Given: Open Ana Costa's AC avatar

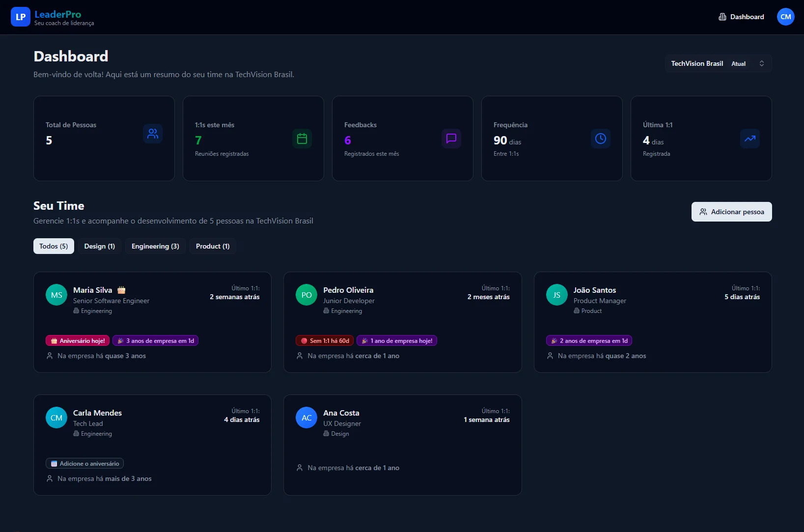Looking at the screenshot, I should (306, 418).
